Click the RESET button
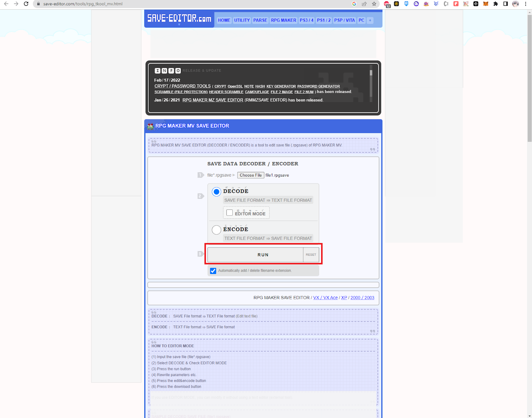 pyautogui.click(x=311, y=255)
